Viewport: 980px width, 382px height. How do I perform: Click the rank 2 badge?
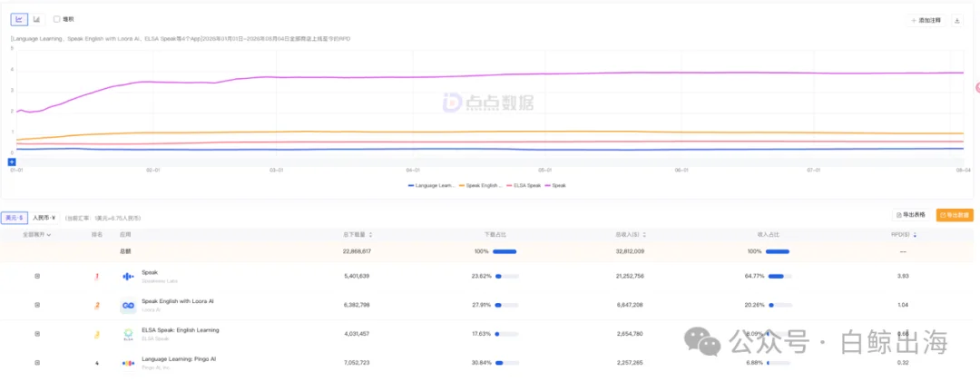pyautogui.click(x=97, y=305)
